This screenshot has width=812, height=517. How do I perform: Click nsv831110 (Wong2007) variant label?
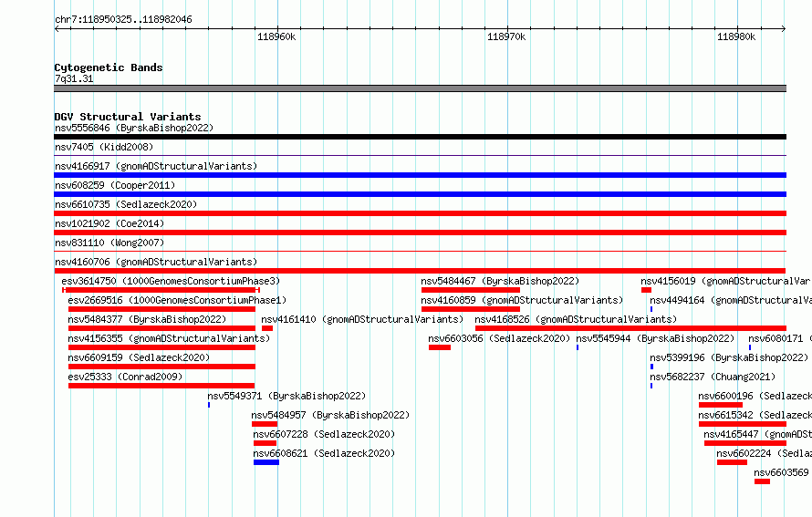click(x=109, y=243)
